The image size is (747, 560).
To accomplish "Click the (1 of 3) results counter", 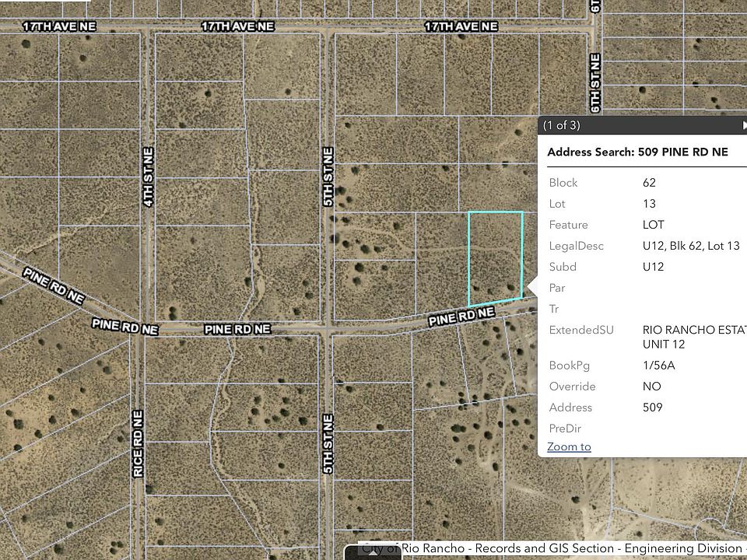I will 562,125.
